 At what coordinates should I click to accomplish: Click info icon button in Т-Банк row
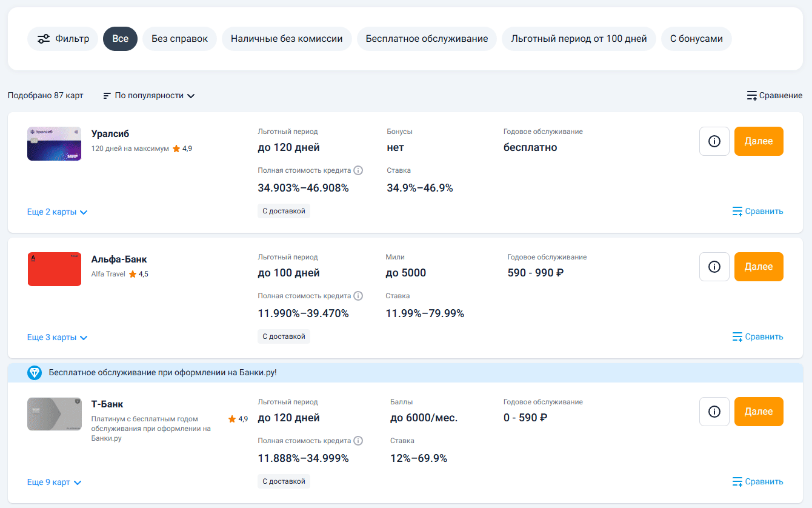point(714,412)
